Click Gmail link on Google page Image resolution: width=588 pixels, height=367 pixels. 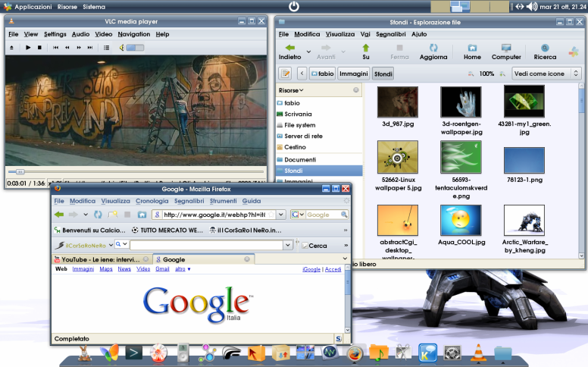[x=162, y=269]
